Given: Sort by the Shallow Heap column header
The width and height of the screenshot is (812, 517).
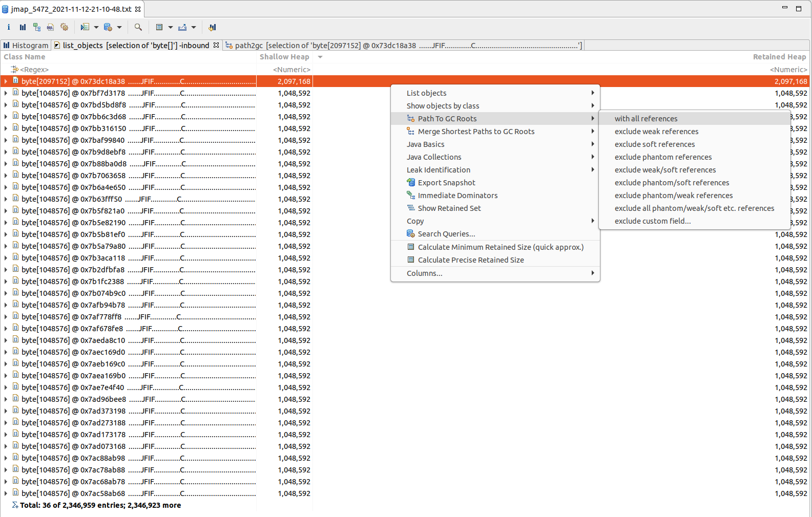Looking at the screenshot, I should (x=284, y=57).
